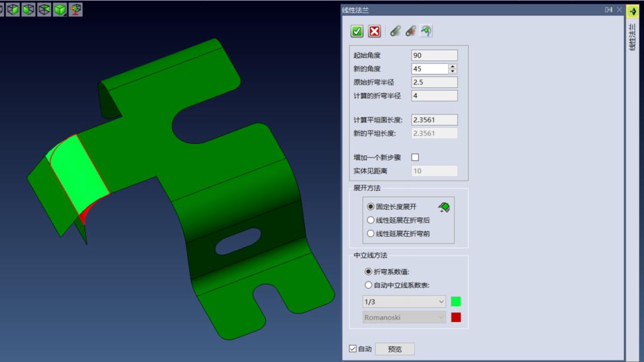
Task: Cancel with the red X icon
Action: pyautogui.click(x=374, y=31)
